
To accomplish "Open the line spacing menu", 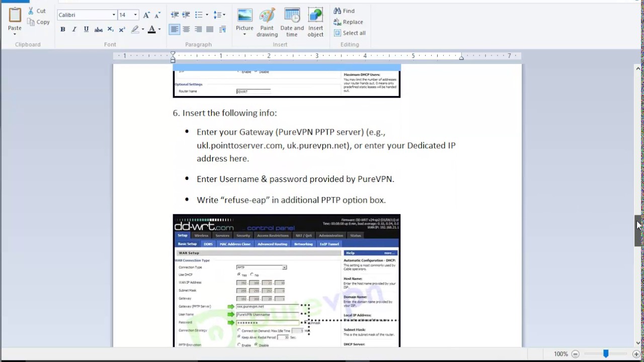I will pyautogui.click(x=219, y=15).
